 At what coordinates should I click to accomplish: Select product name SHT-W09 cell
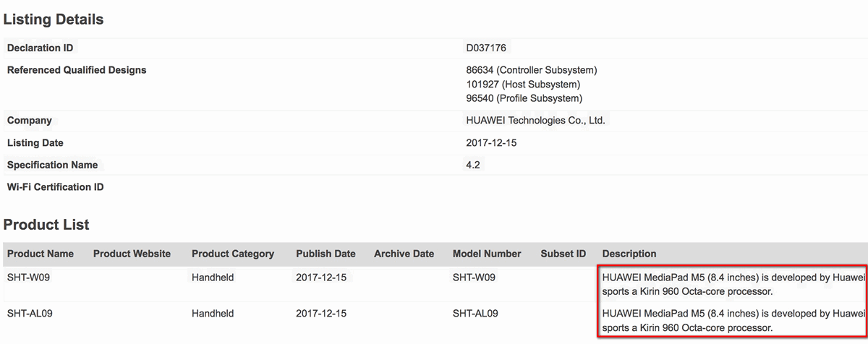coord(28,278)
